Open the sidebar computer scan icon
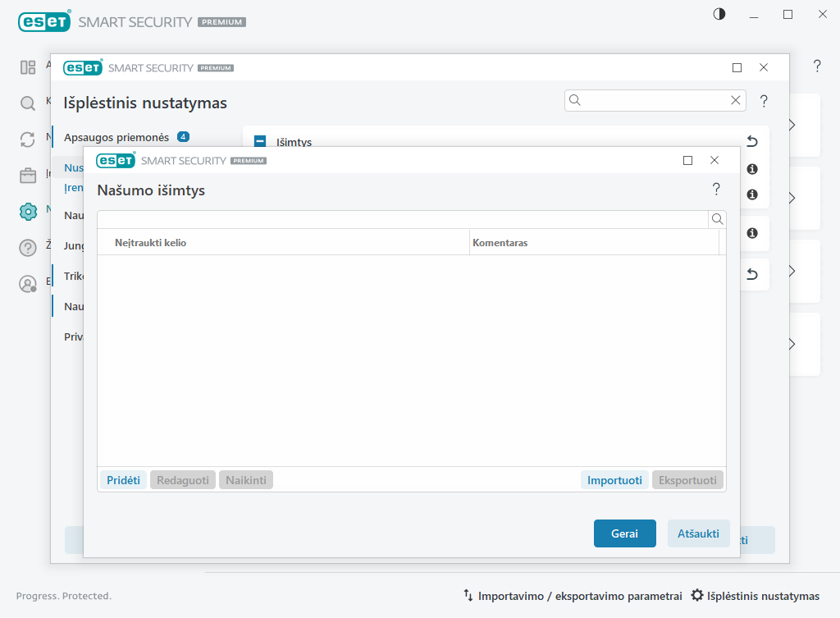The image size is (840, 618). point(28,103)
